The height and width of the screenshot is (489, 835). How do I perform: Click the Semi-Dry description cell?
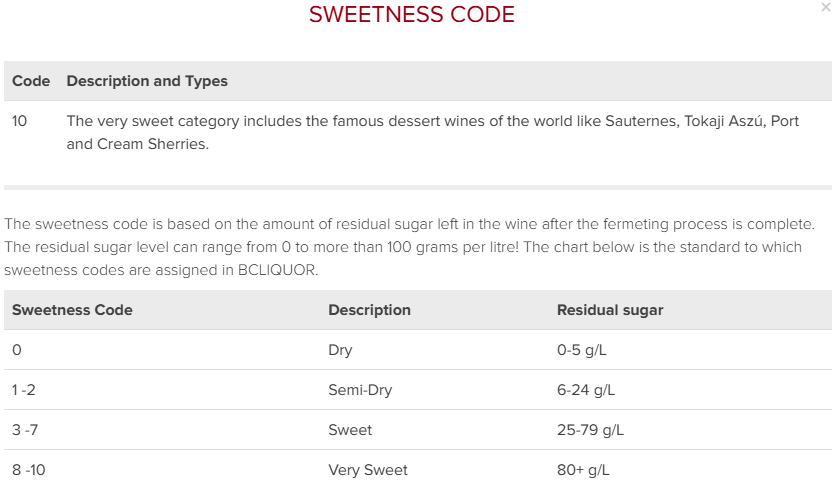(360, 390)
